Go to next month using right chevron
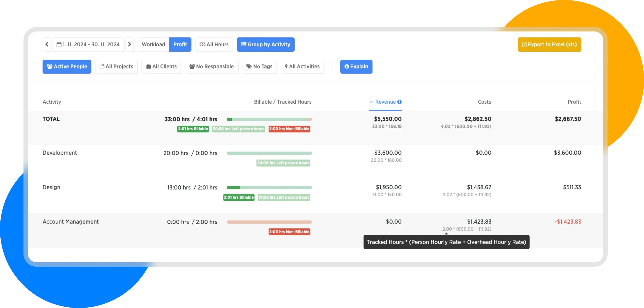Viewport: 644px width, 308px height. coord(130,45)
